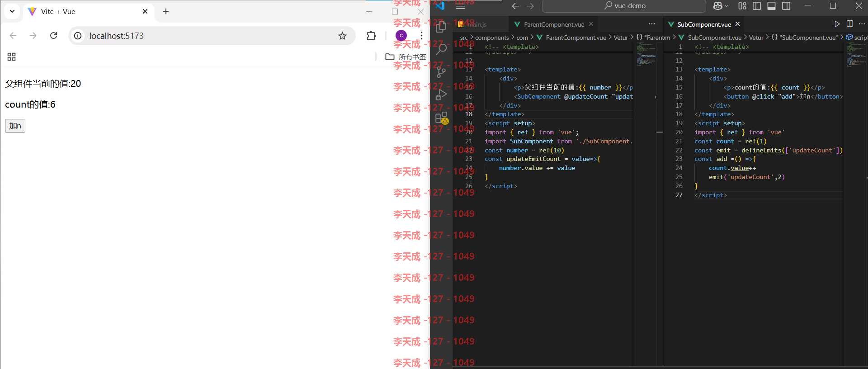
Task: Open a new browser tab
Action: 166,11
